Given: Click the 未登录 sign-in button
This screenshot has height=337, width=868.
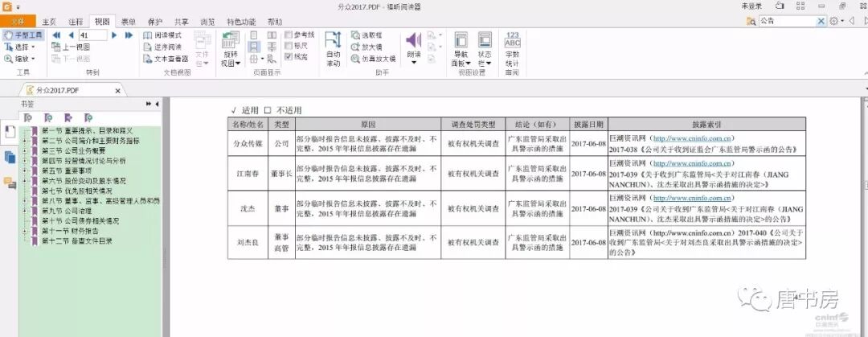Looking at the screenshot, I should [x=751, y=6].
